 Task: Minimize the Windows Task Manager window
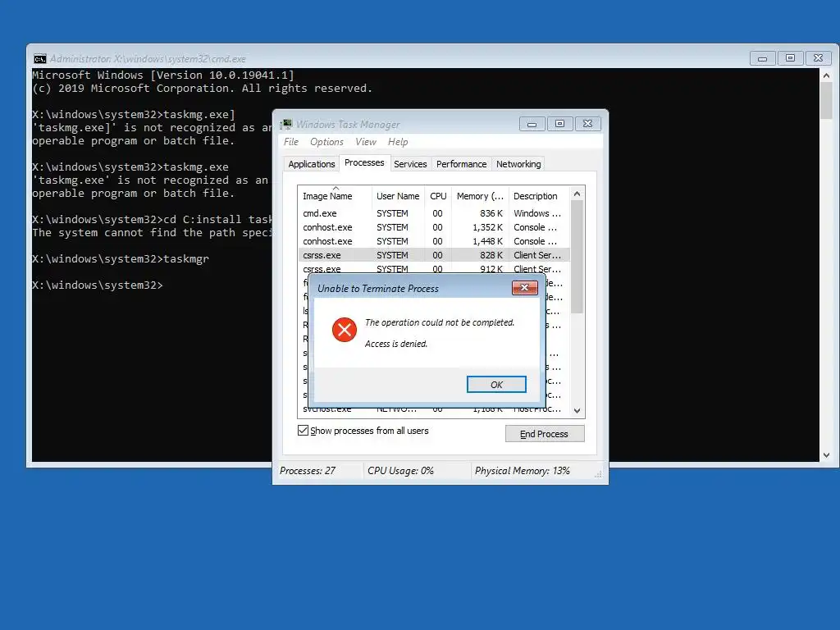pos(532,125)
